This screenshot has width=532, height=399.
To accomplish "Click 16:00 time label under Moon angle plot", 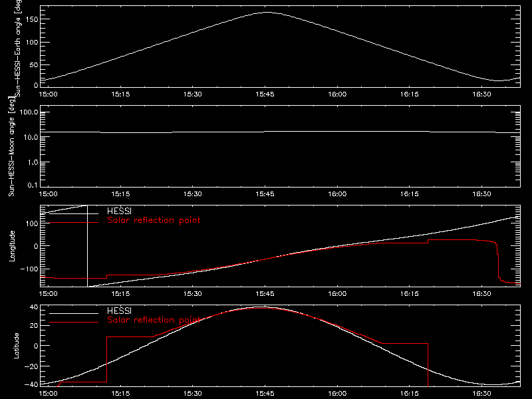I will coord(337,194).
